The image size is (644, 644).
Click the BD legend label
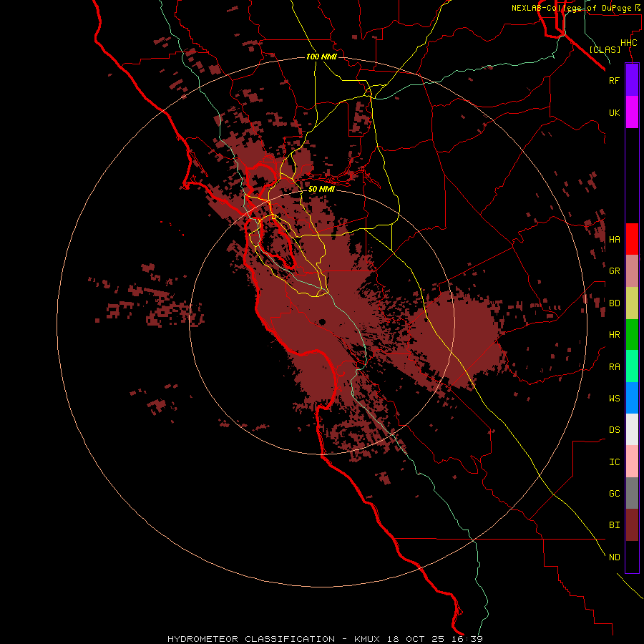coord(614,303)
